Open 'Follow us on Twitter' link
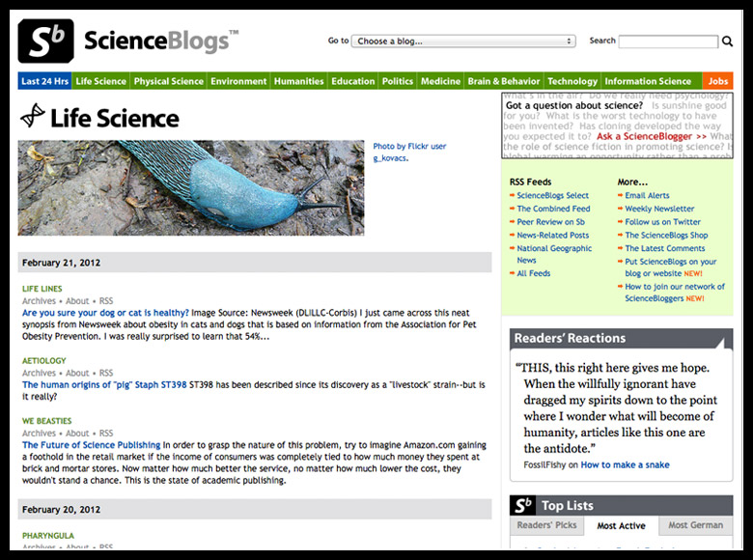The image size is (753, 560). point(662,222)
